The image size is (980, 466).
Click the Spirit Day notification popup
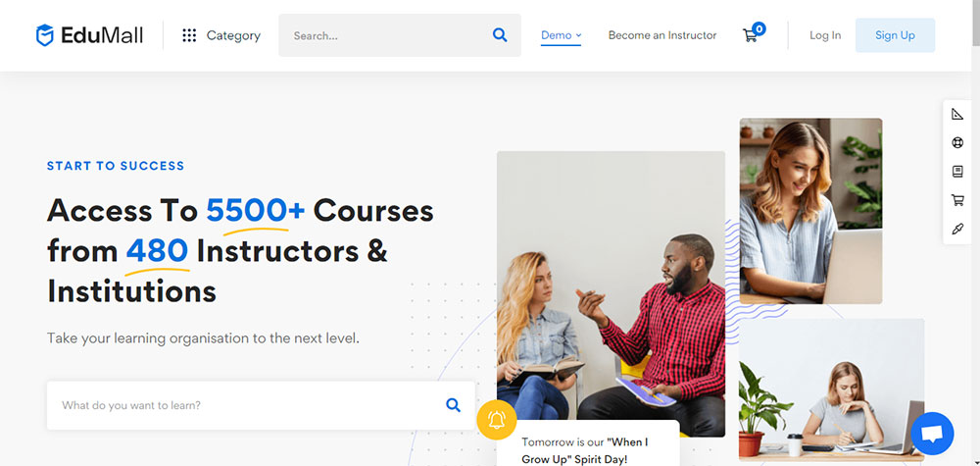588,444
